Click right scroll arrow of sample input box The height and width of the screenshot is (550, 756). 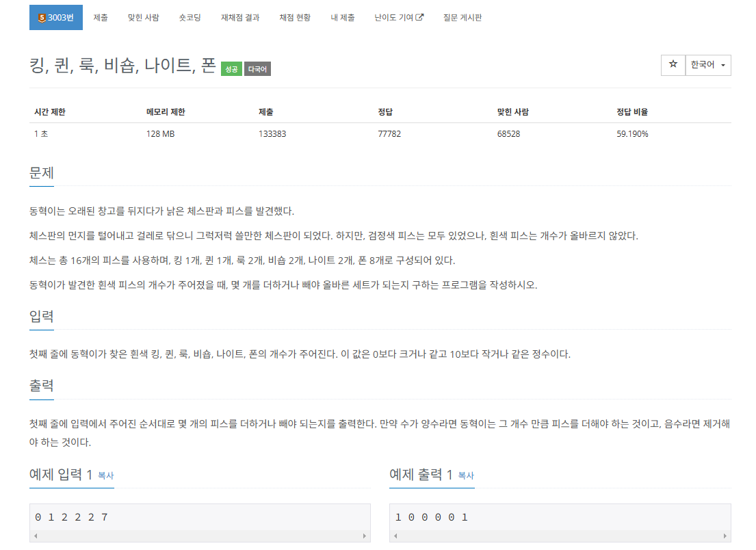[365, 536]
